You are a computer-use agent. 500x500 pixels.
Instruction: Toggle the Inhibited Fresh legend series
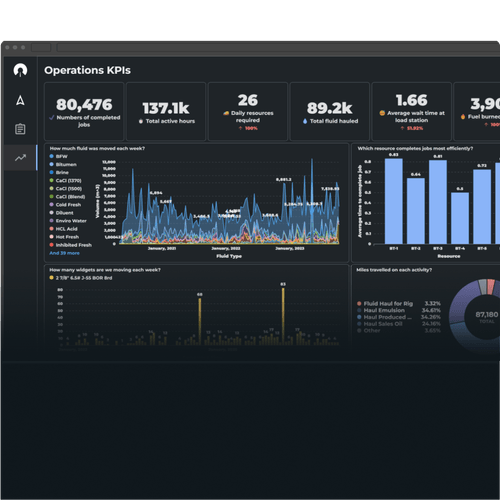(x=71, y=245)
